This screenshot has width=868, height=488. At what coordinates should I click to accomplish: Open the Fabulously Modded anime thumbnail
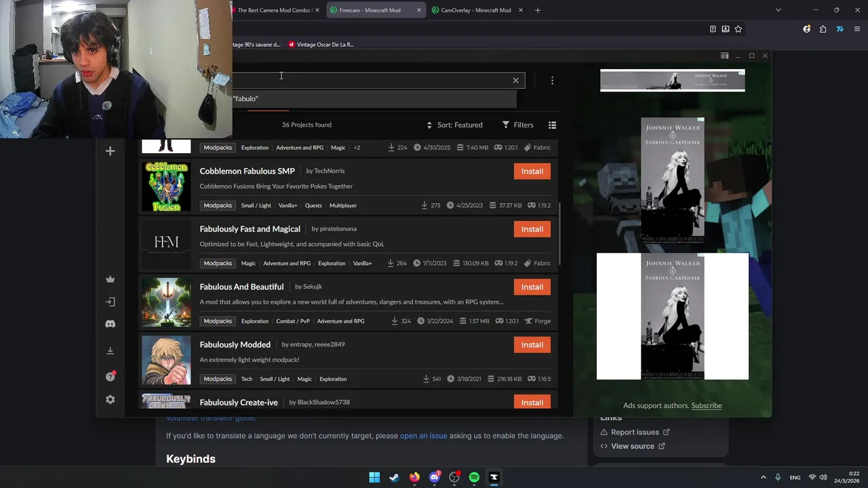coord(166,360)
